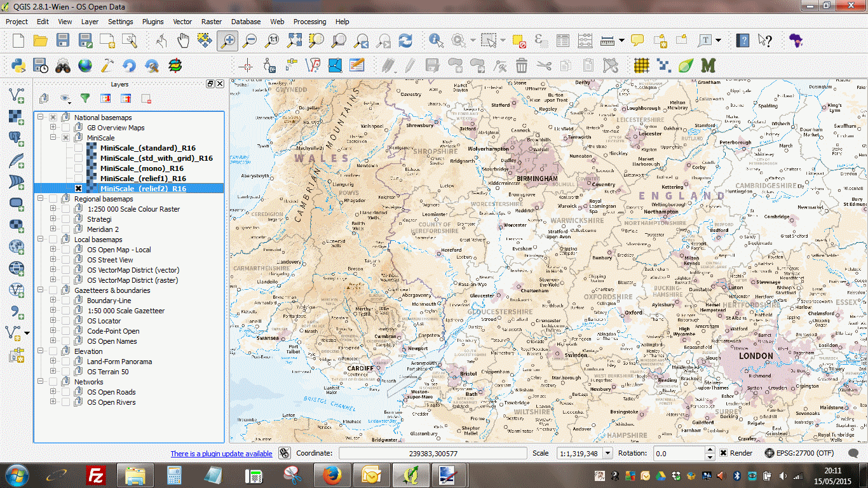Click the Refresh map icon

[x=405, y=41]
